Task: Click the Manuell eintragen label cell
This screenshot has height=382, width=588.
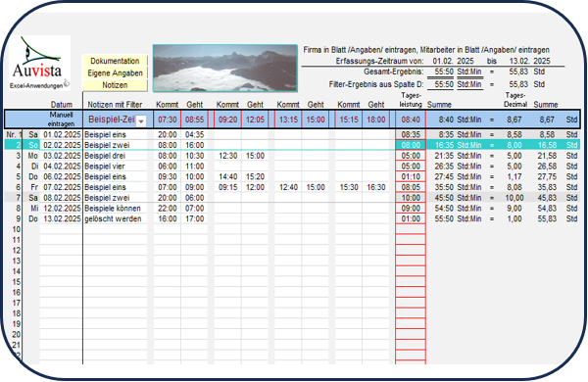Action: tap(61, 119)
